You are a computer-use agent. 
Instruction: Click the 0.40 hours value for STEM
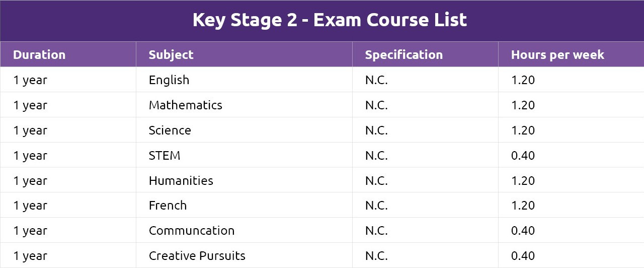523,156
